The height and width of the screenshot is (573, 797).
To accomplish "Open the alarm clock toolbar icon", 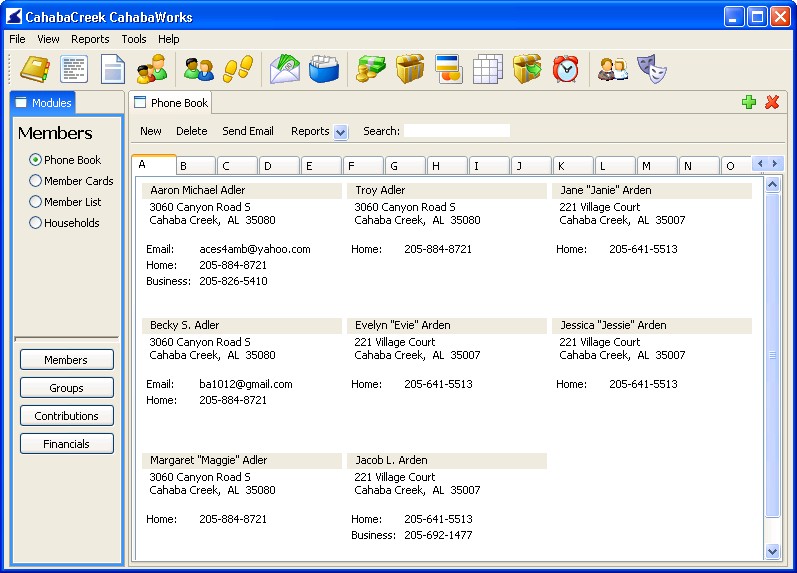I will coord(566,69).
